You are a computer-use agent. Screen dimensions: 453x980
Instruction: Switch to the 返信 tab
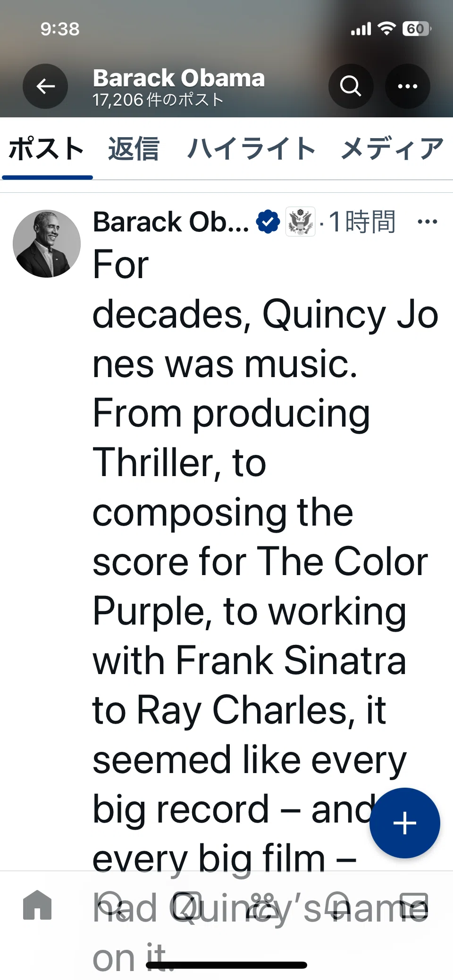tap(134, 149)
